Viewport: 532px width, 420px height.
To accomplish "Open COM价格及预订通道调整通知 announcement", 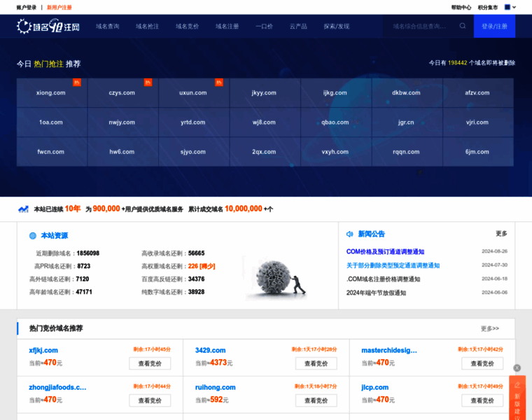I will (x=385, y=251).
